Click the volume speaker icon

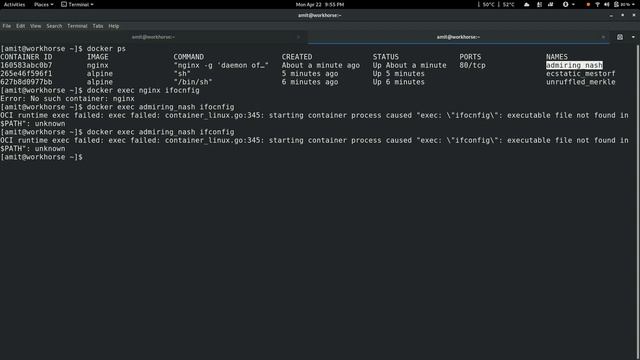[x=607, y=4]
